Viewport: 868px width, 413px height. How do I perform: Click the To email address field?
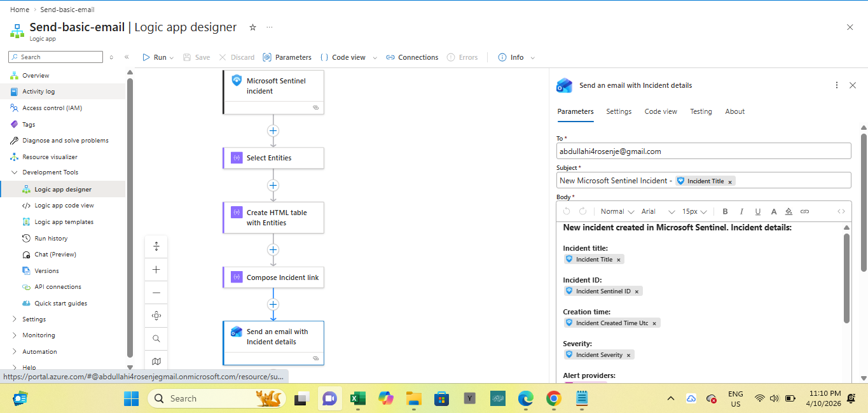(703, 151)
